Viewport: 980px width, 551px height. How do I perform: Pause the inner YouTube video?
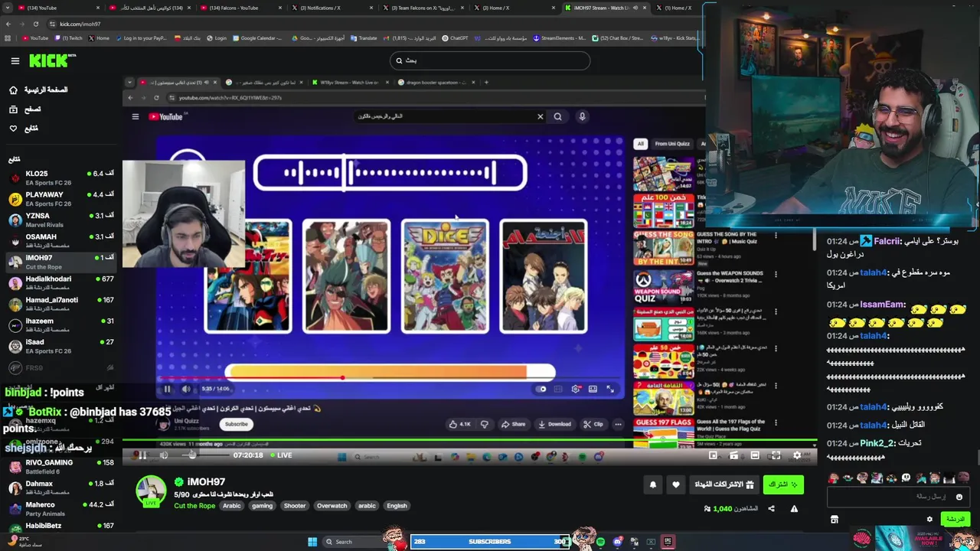tap(167, 389)
